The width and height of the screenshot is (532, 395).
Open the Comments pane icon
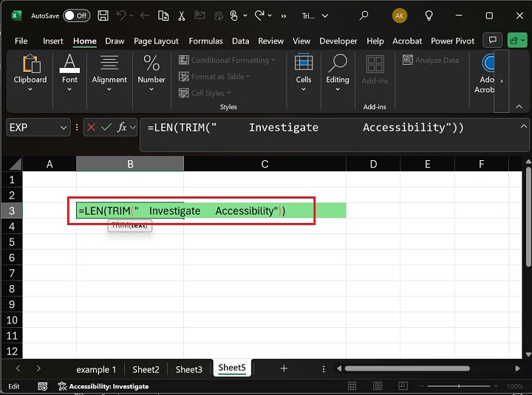(492, 41)
